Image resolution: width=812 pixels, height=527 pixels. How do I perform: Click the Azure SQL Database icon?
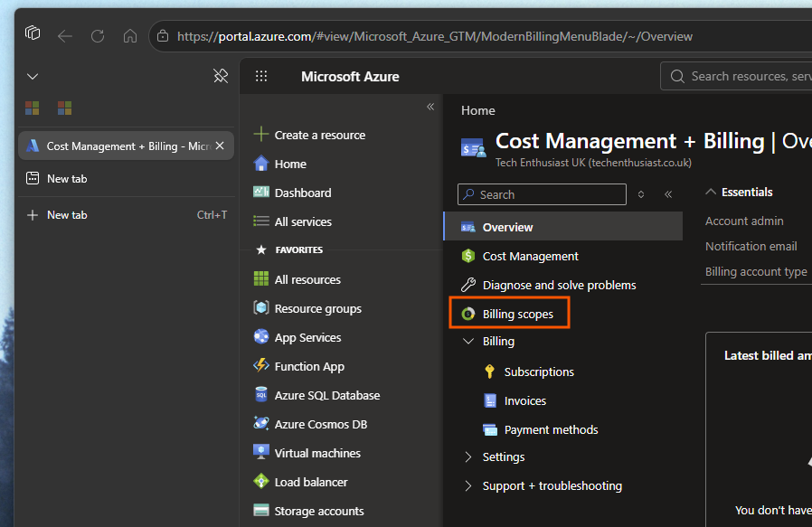click(261, 394)
